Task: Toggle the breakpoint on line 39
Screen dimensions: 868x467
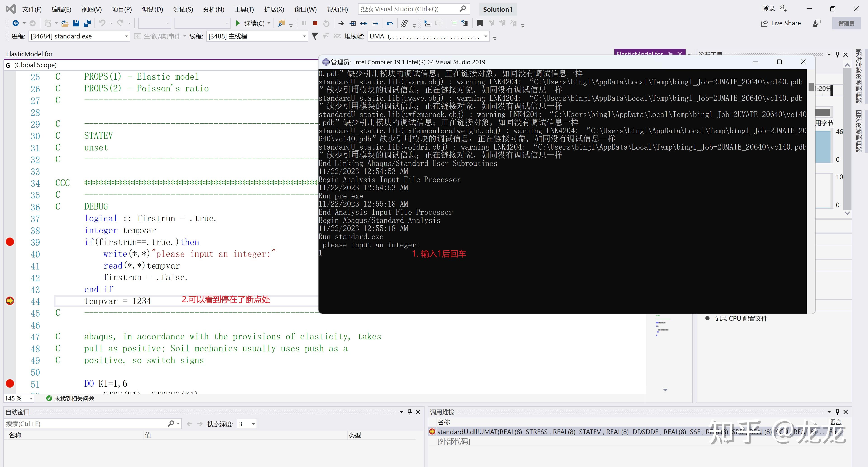Action: (10, 242)
